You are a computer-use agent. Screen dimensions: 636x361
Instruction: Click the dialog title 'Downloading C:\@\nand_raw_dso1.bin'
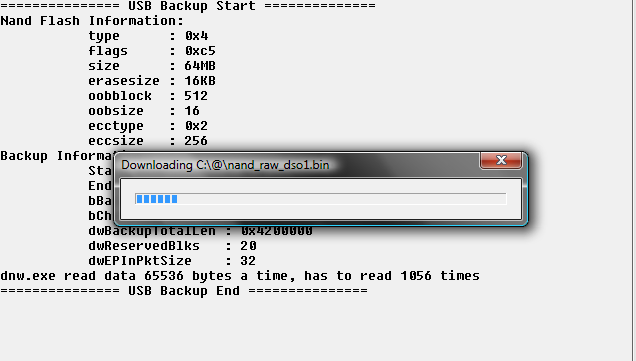coord(225,165)
